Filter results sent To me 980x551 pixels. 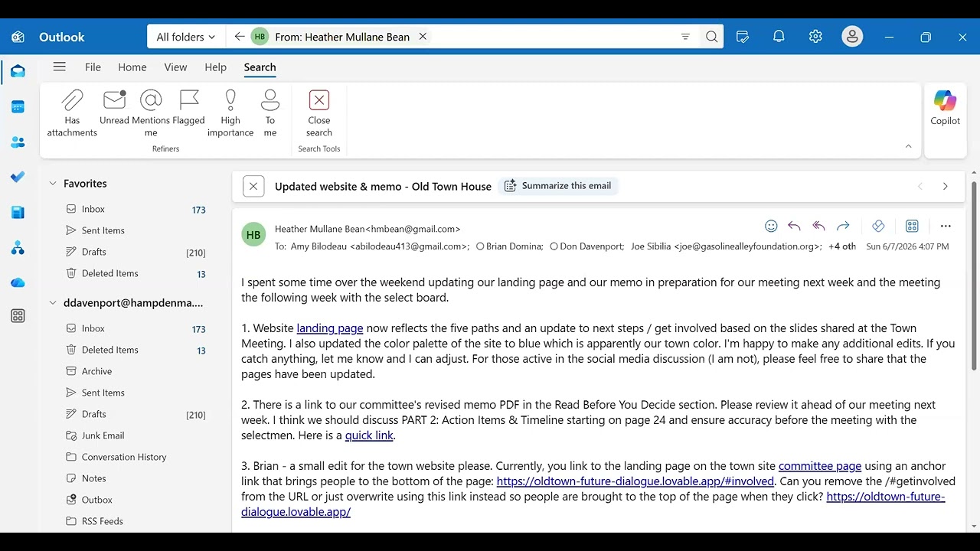[270, 113]
